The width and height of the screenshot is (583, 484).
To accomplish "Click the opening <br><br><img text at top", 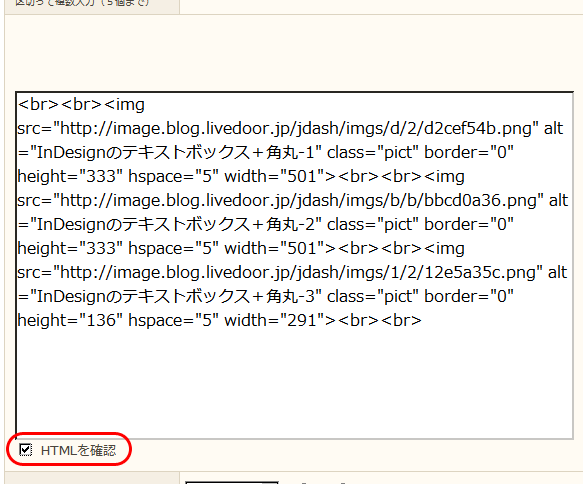I will coord(81,105).
